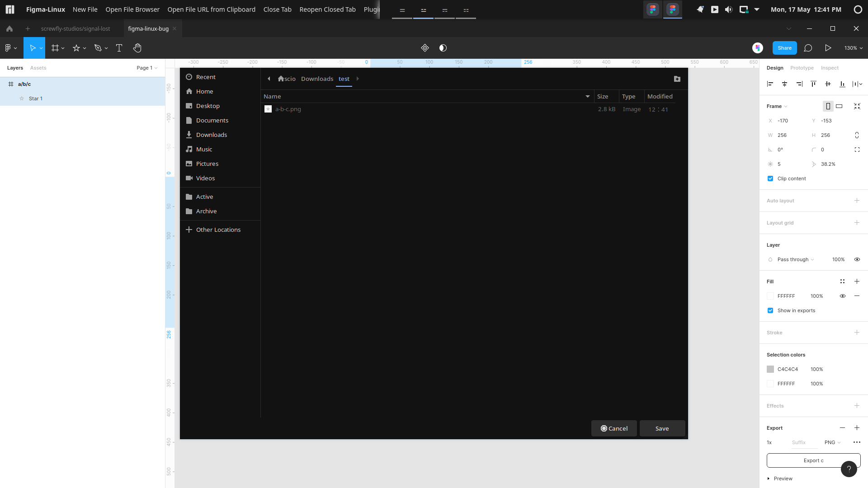Screen dimensions: 868x488
Task: Toggle the Clip content checkbox
Action: pyautogui.click(x=770, y=178)
